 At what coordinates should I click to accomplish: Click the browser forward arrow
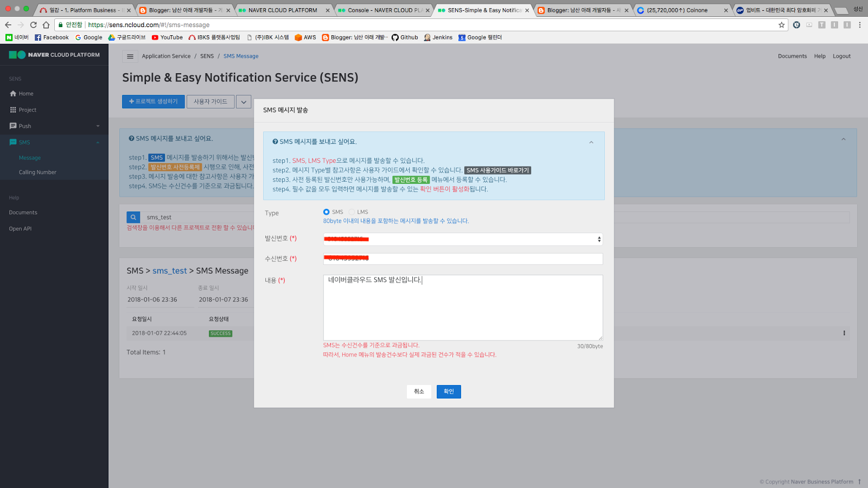pyautogui.click(x=21, y=25)
